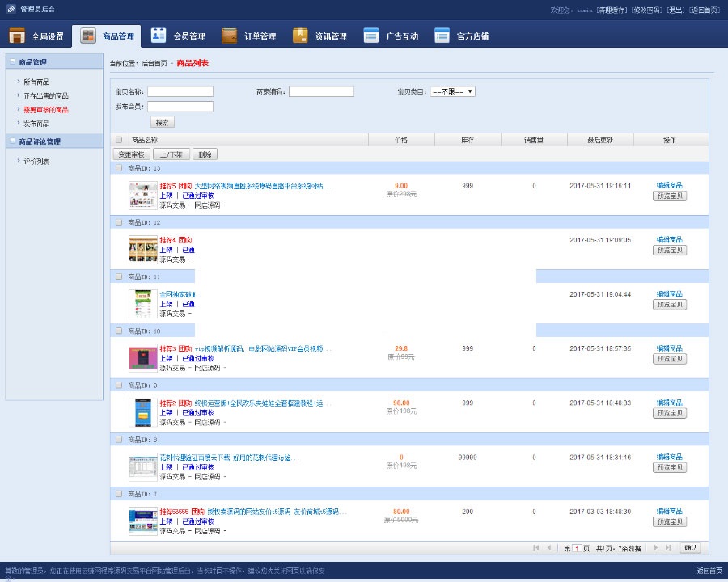Click 预览宝贝 for product ID 9

pos(670,413)
